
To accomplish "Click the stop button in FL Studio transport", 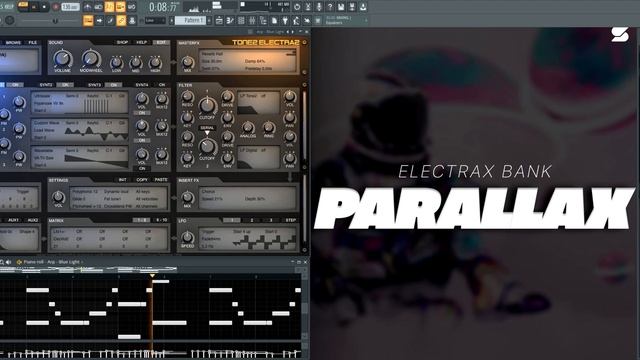I will tap(44, 7).
